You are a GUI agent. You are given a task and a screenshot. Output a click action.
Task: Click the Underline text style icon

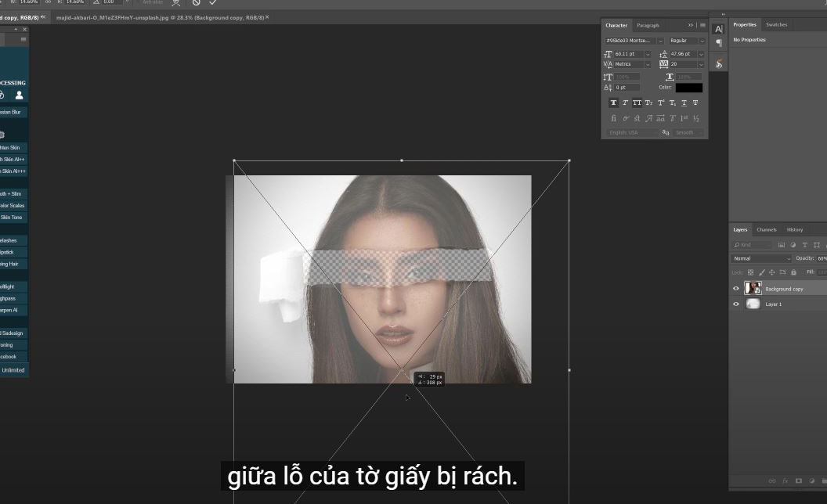(x=684, y=103)
